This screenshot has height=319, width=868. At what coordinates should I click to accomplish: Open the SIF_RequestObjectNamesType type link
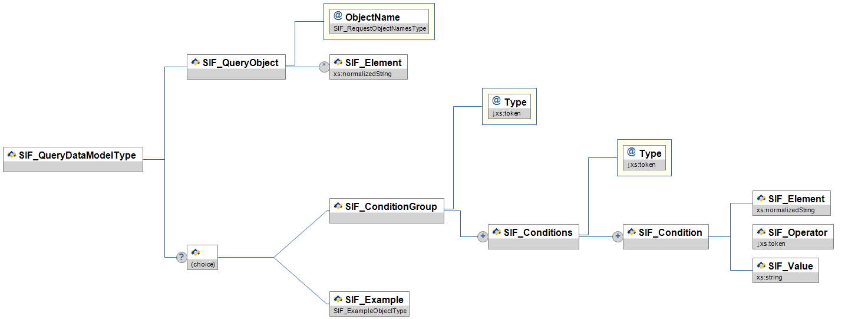[379, 28]
